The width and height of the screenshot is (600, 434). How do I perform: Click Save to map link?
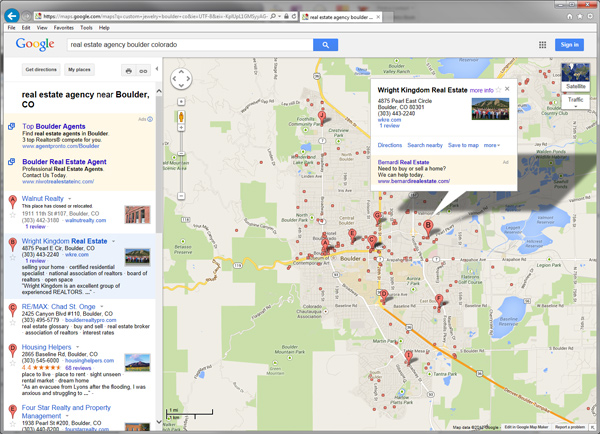tap(463, 145)
